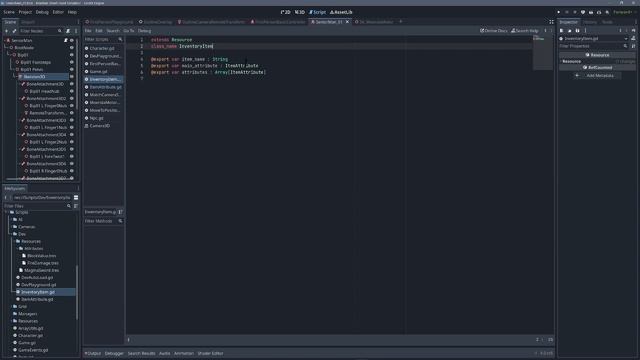640x360 pixels.
Task: Open the Project menu
Action: [x=25, y=12]
